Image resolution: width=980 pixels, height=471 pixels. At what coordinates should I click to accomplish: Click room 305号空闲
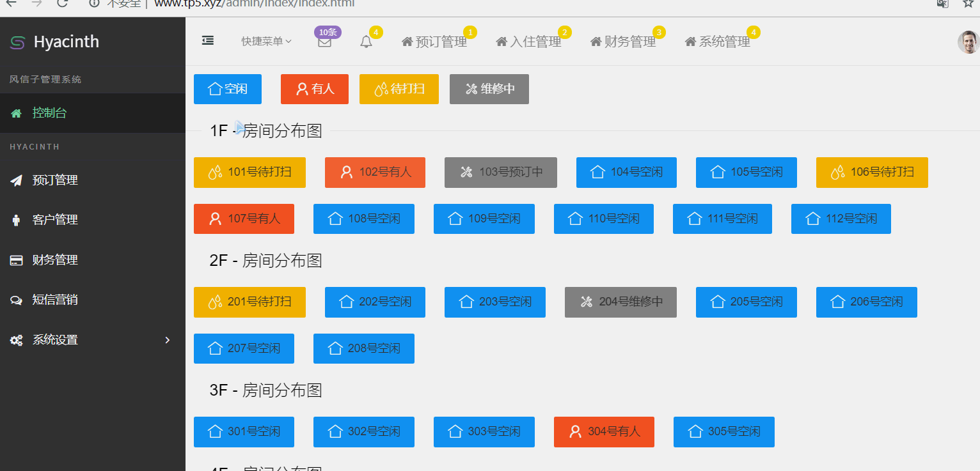pos(723,432)
